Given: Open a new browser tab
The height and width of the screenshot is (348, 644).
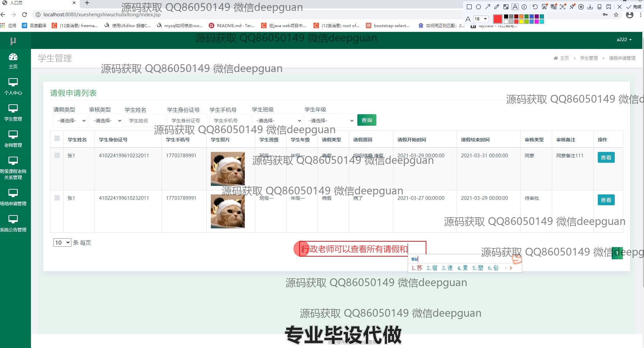Looking at the screenshot, I should click(x=87, y=3).
